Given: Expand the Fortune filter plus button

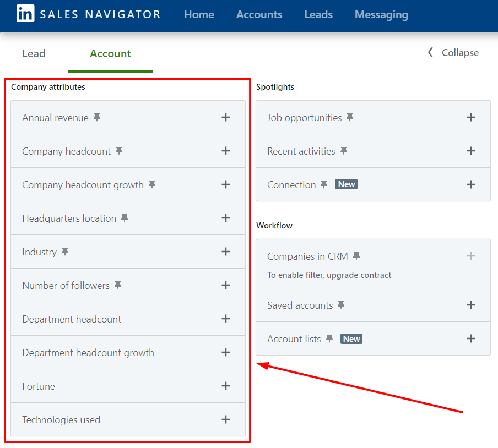Looking at the screenshot, I should pyautogui.click(x=226, y=386).
